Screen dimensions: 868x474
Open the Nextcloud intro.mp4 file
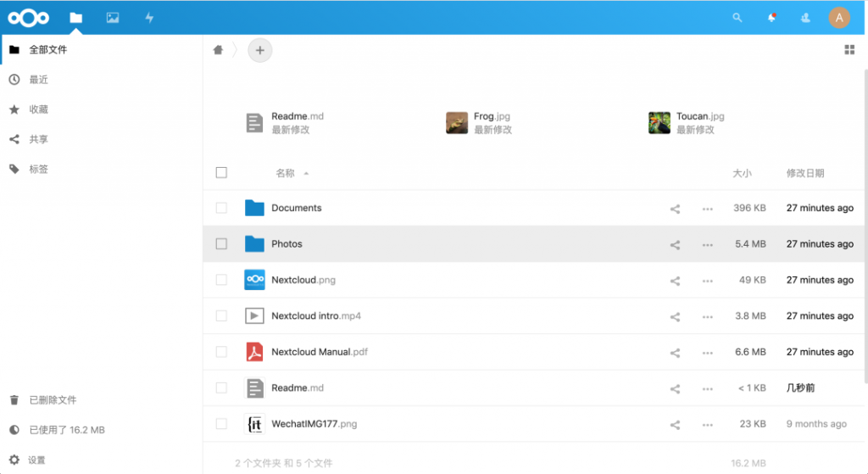(305, 316)
